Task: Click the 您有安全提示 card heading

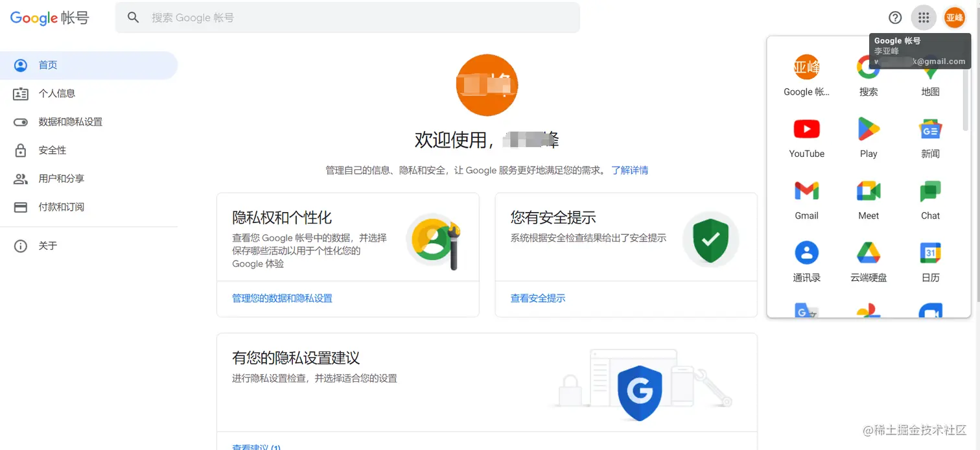Action: click(x=553, y=218)
